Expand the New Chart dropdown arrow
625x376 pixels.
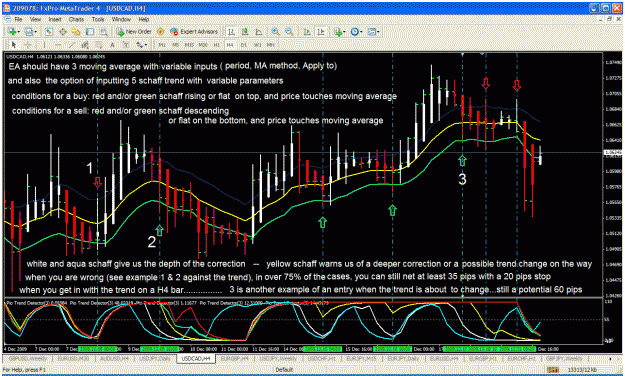click(x=19, y=32)
